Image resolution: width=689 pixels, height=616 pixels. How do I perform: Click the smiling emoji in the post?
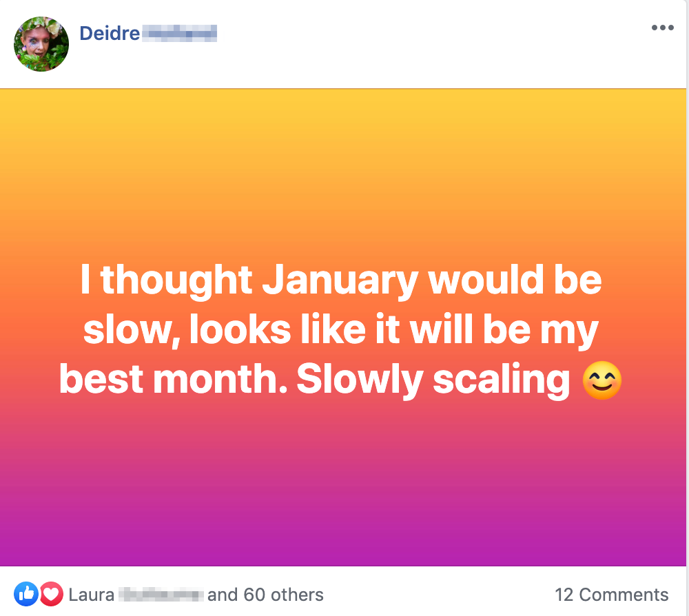[x=602, y=380]
